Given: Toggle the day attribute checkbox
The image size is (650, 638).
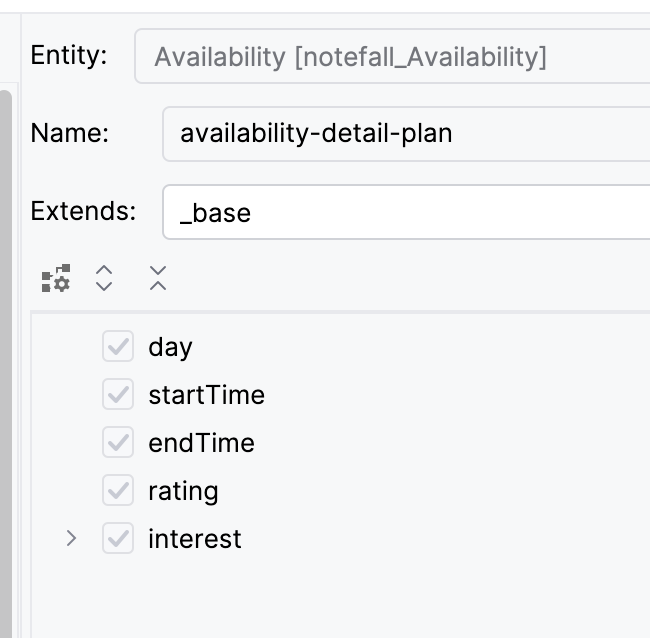Looking at the screenshot, I should point(118,346).
